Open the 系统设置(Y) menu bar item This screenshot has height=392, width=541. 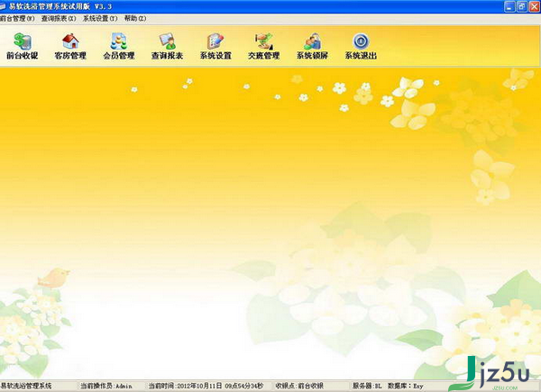pyautogui.click(x=100, y=18)
